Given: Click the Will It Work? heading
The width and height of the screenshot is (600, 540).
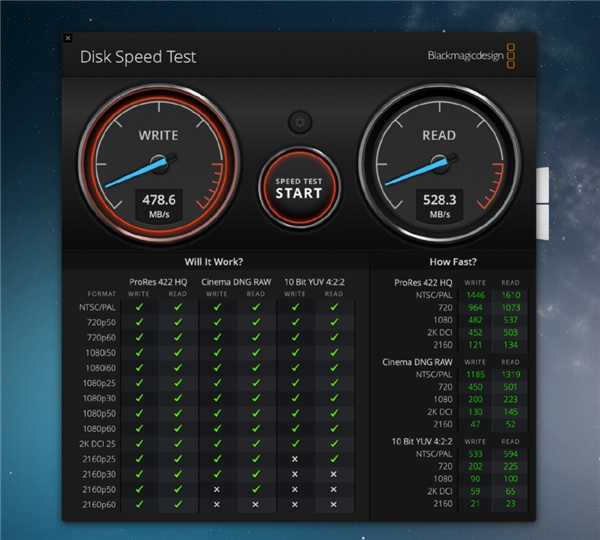Looking at the screenshot, I should click(x=214, y=262).
